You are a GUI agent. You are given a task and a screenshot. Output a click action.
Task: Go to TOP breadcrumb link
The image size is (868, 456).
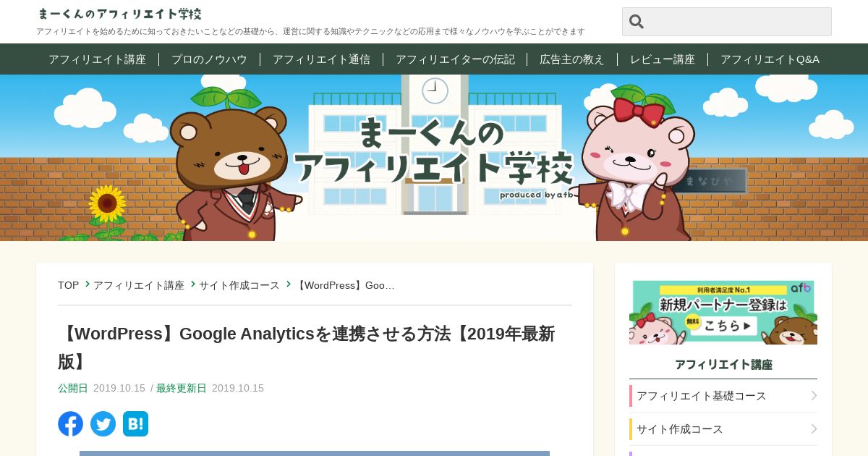68,285
